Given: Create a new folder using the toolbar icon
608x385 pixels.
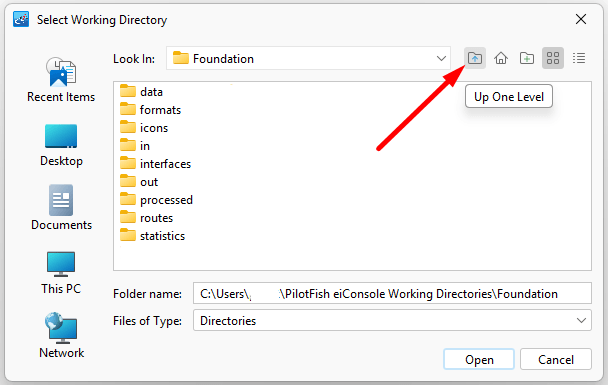Looking at the screenshot, I should (527, 59).
